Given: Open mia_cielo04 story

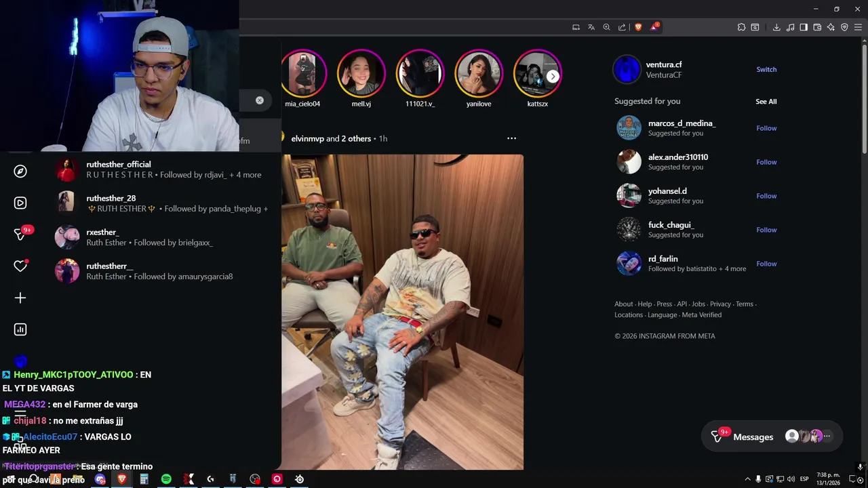Looking at the screenshot, I should tap(302, 73).
